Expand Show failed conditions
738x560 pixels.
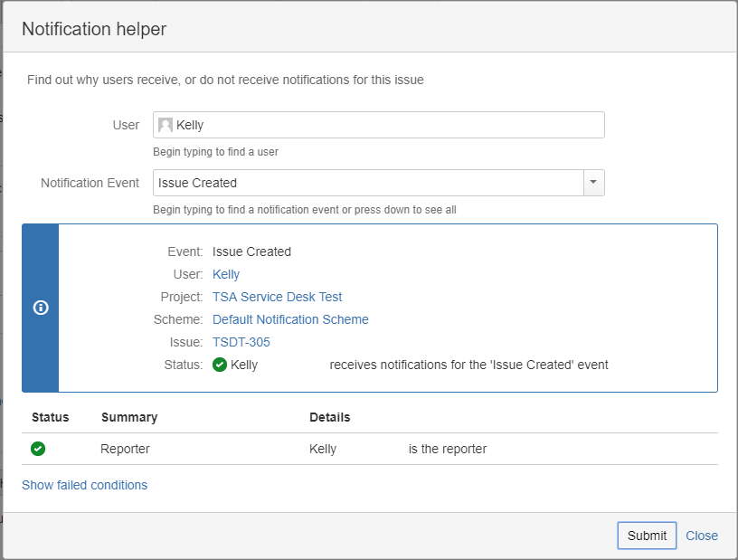(84, 485)
